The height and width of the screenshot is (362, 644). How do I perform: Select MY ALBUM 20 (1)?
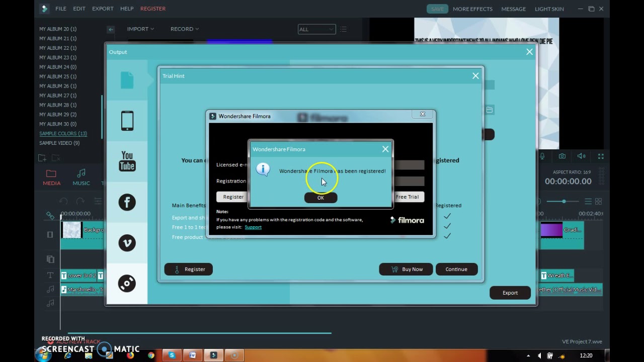click(x=58, y=29)
